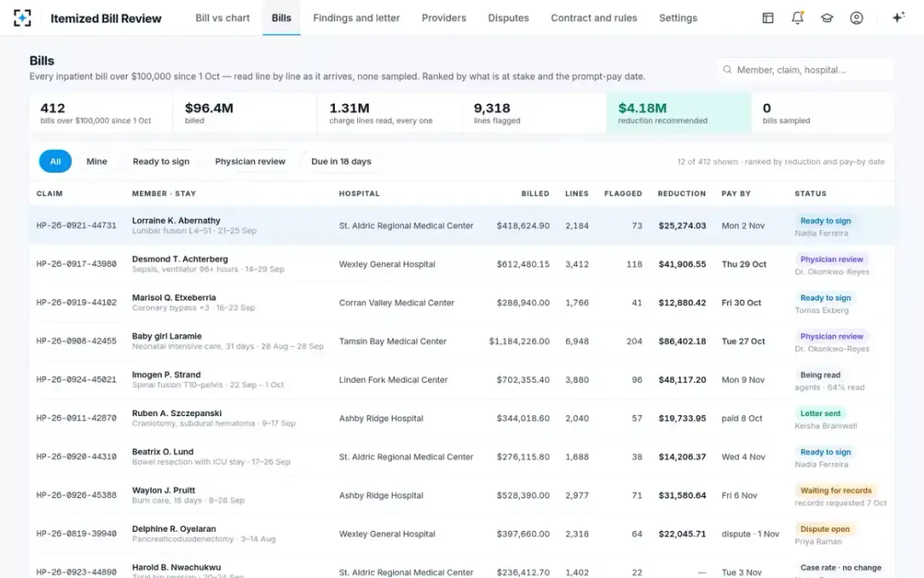Screen dimensions: 924x578
Task: Click the Waiting for records badge
Action: click(836, 490)
